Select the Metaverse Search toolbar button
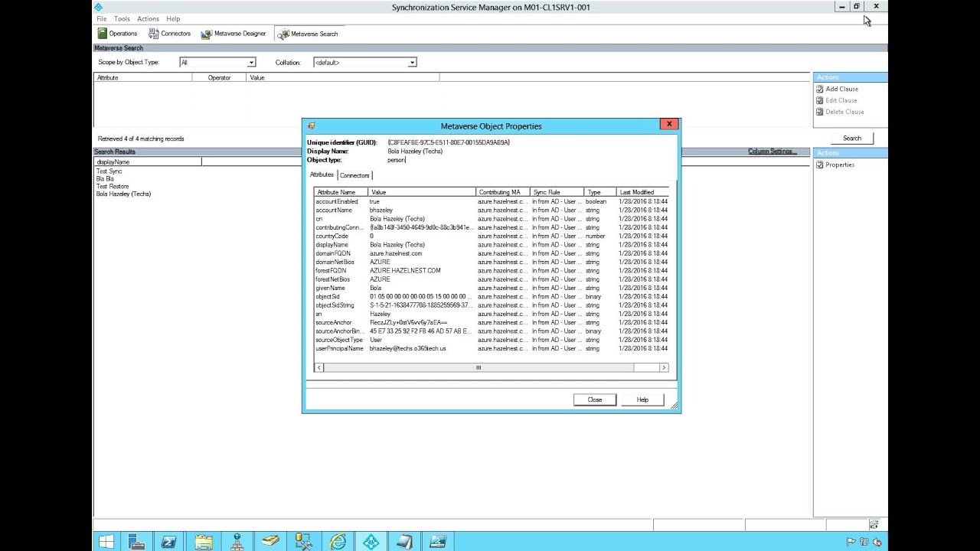Image resolution: width=980 pixels, height=551 pixels. [x=308, y=34]
